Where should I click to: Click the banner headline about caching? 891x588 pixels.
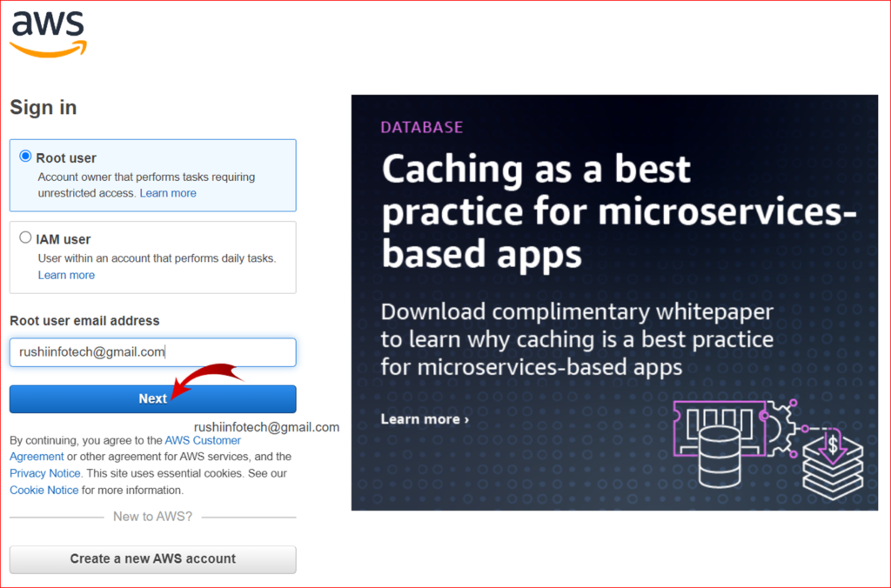click(x=619, y=210)
